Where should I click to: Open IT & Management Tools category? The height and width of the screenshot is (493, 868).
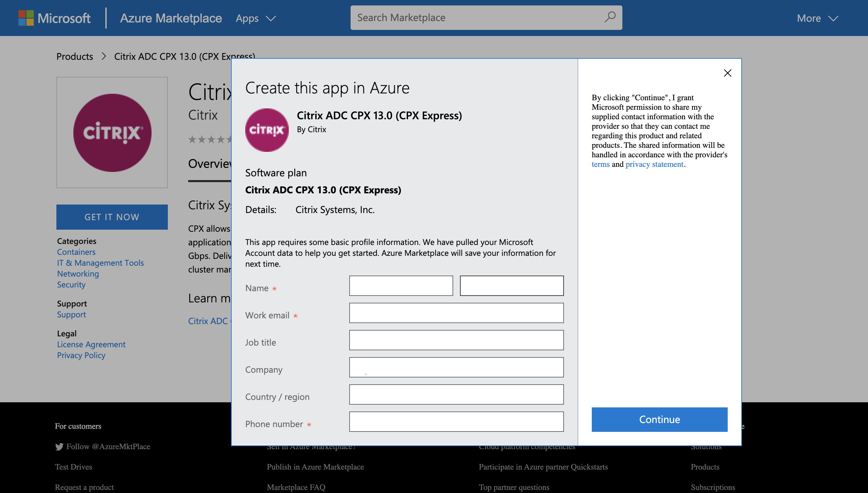(100, 263)
